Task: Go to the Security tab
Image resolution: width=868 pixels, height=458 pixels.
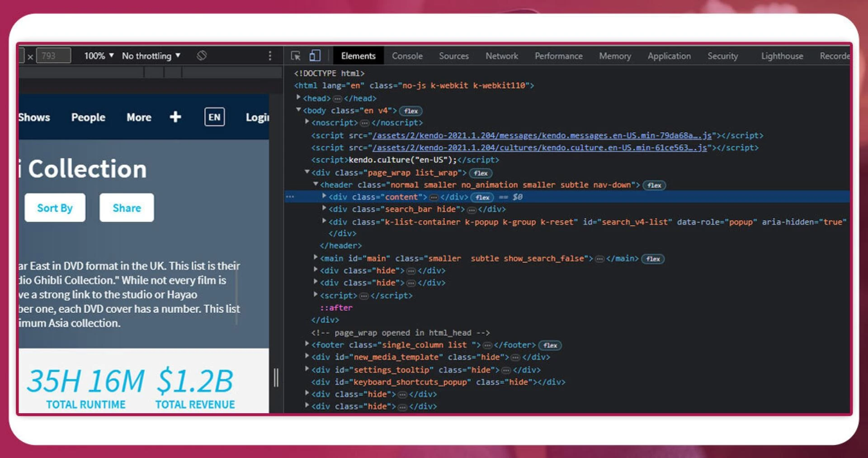Action: (x=722, y=56)
